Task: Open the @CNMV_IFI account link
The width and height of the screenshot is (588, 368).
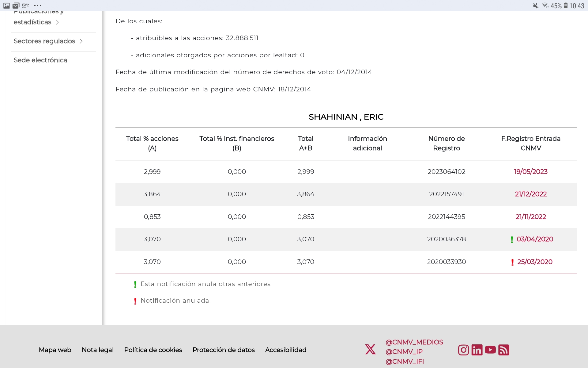Action: pos(405,362)
